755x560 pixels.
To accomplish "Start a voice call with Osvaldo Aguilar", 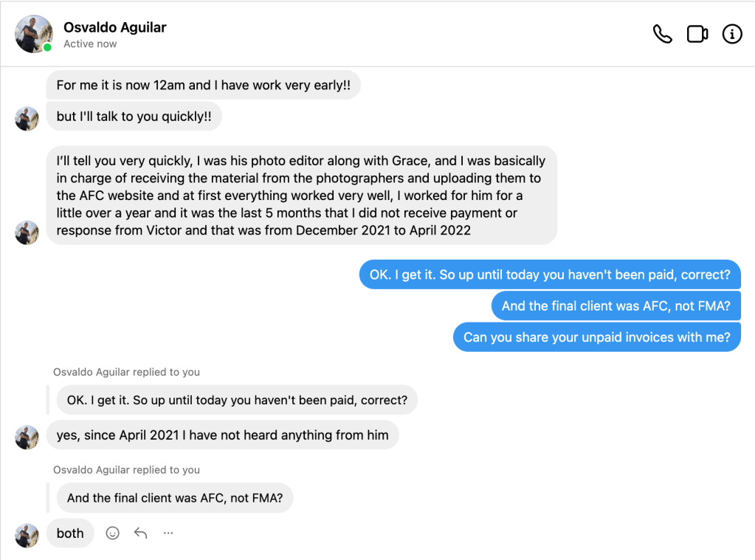I will tap(662, 34).
